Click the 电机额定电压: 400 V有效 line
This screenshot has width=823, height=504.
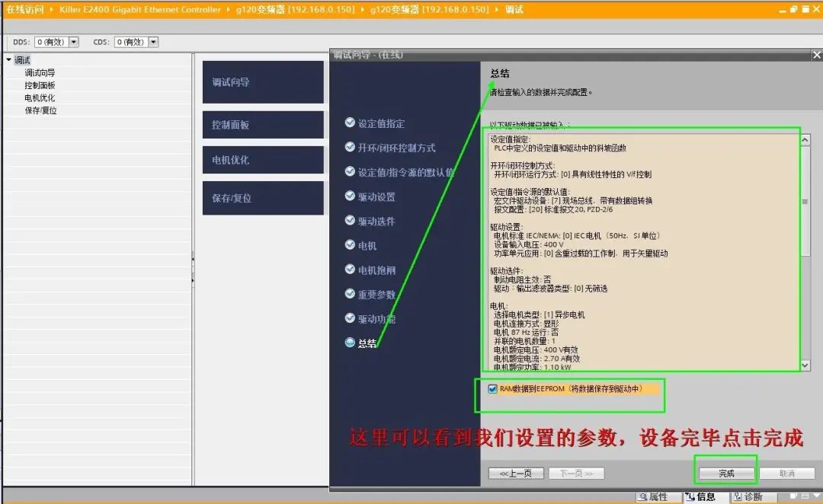click(x=536, y=349)
